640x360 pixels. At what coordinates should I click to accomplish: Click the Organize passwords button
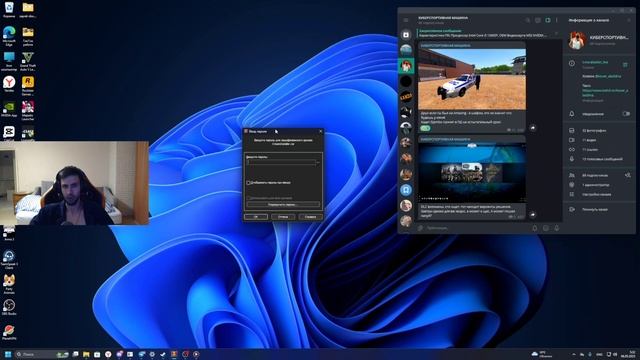[283, 204]
